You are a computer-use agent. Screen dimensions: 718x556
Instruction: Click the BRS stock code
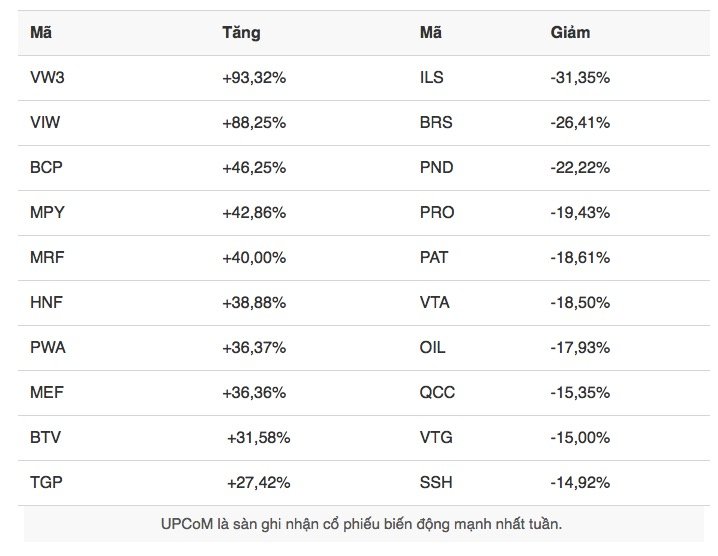point(436,122)
